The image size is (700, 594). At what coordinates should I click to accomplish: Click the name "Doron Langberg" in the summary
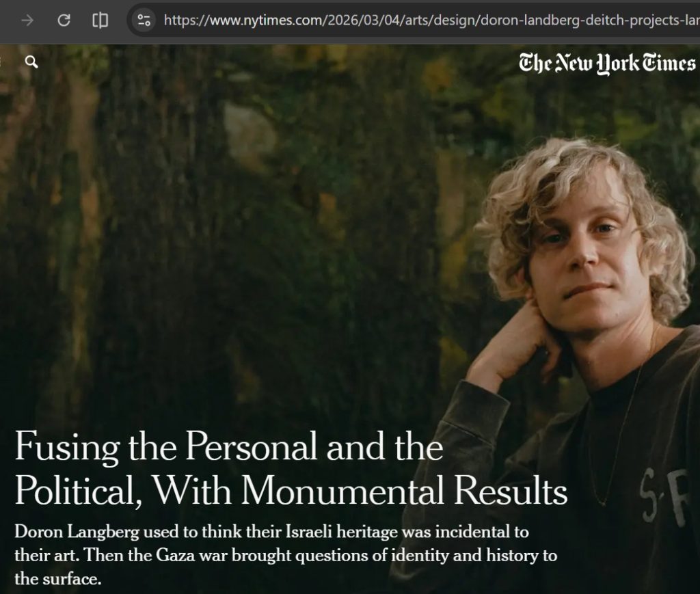[77, 532]
